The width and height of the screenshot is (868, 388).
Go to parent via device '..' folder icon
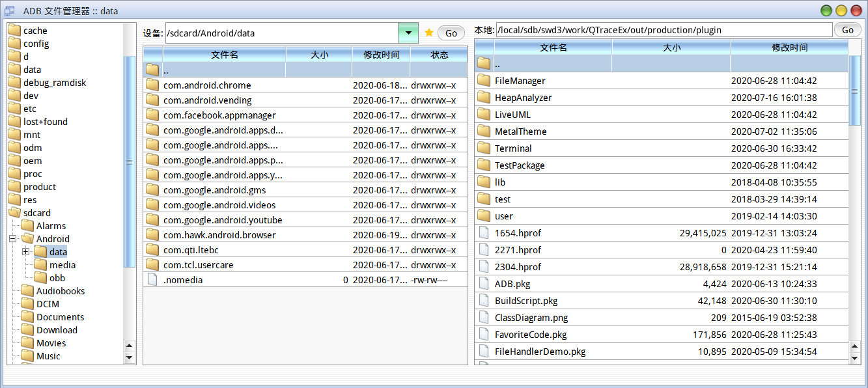152,70
